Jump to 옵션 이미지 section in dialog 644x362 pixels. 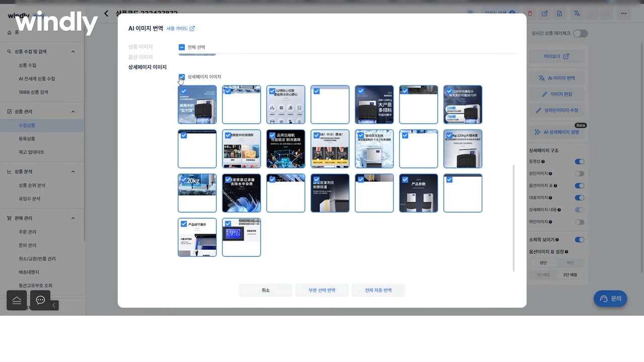click(140, 57)
